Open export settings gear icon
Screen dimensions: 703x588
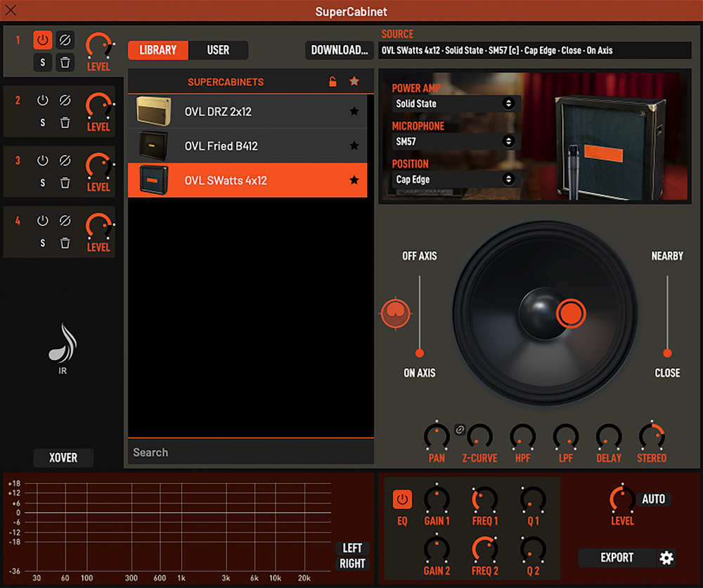tap(666, 558)
